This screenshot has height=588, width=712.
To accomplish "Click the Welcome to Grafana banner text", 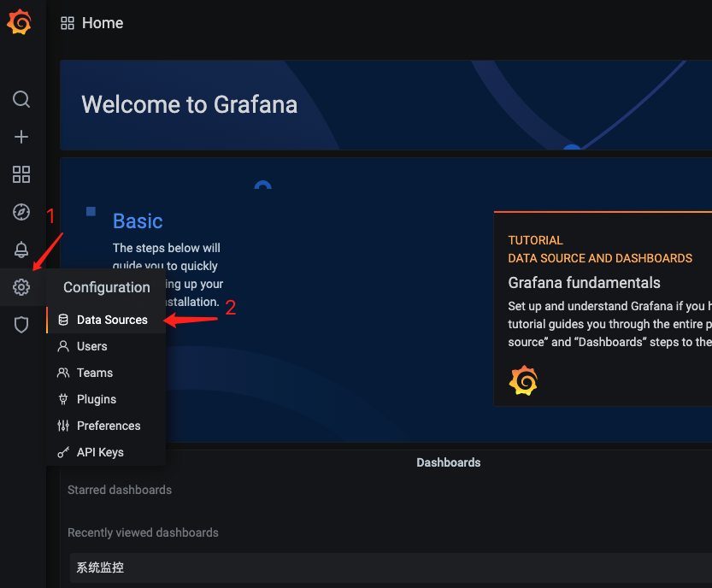I will (190, 104).
